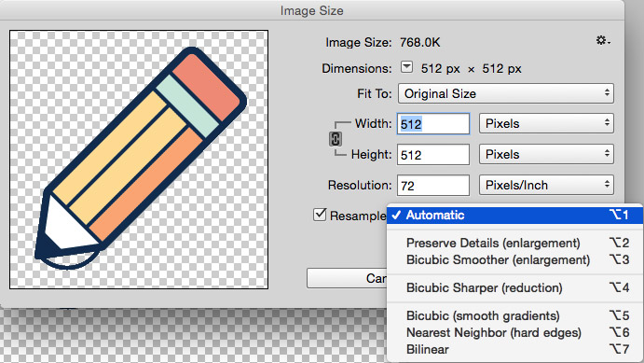Toggle the constrain proportions link icon
644x363 pixels.
[336, 139]
